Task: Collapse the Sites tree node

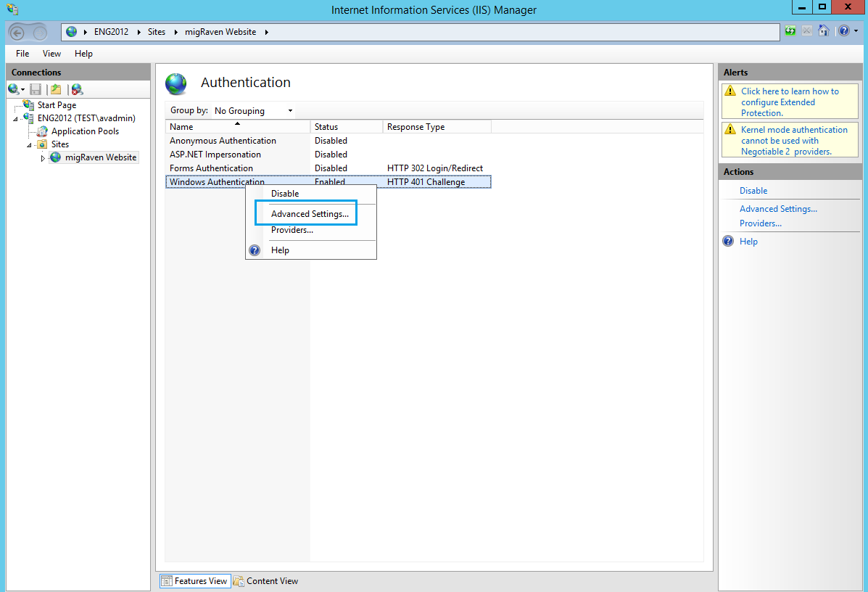Action: pyautogui.click(x=29, y=144)
